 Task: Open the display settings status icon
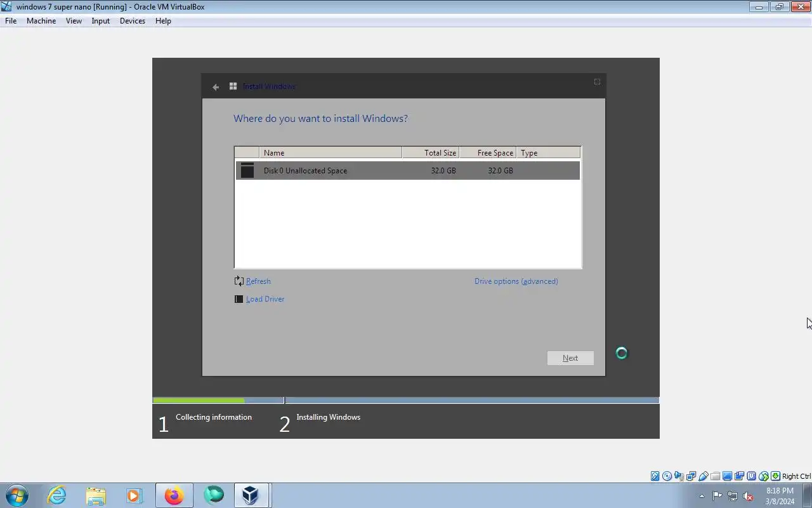coord(727,476)
